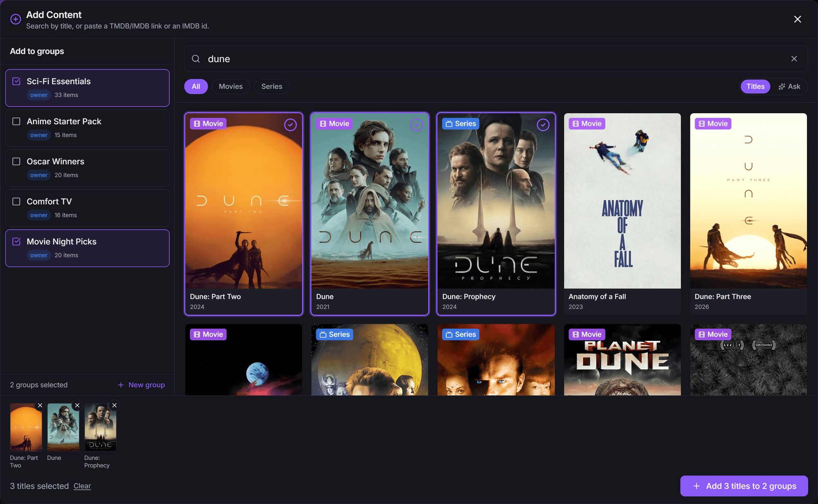Click the checkmark circle on Dune: Prophecy
This screenshot has height=504, width=818.
(x=543, y=125)
